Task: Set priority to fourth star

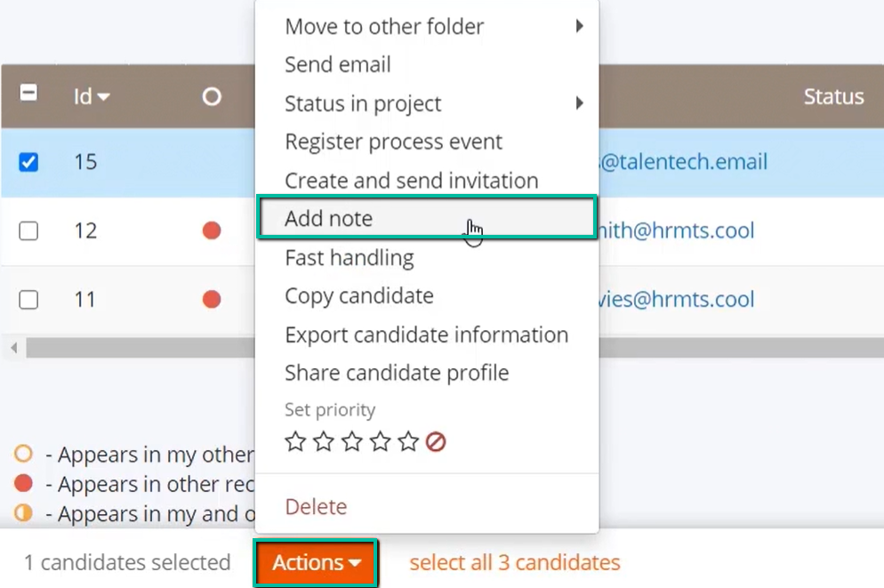Action: 380,441
